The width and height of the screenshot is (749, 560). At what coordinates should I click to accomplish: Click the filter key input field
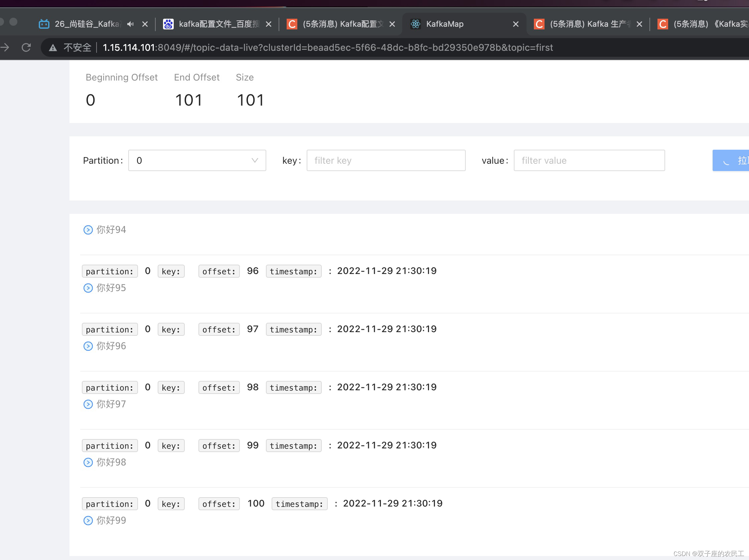386,160
